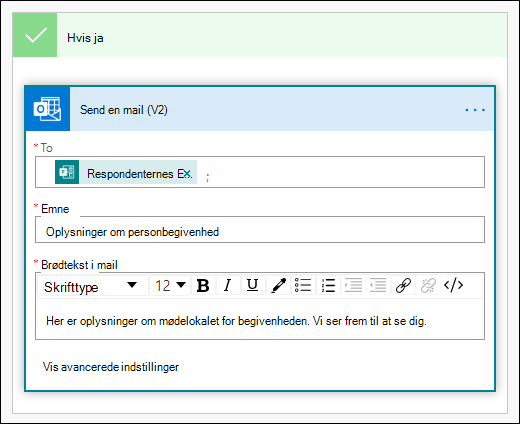Open the font color highlighter tool
The image size is (520, 424).
click(278, 286)
